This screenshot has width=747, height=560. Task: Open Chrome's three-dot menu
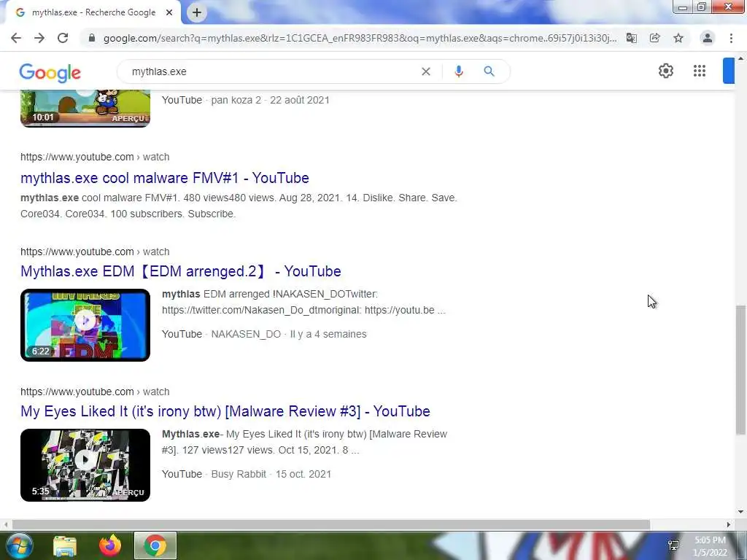731,38
